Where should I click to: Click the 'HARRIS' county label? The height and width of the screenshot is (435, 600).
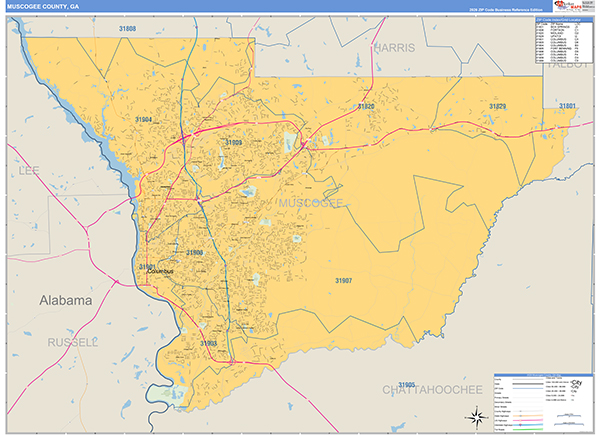pos(395,48)
